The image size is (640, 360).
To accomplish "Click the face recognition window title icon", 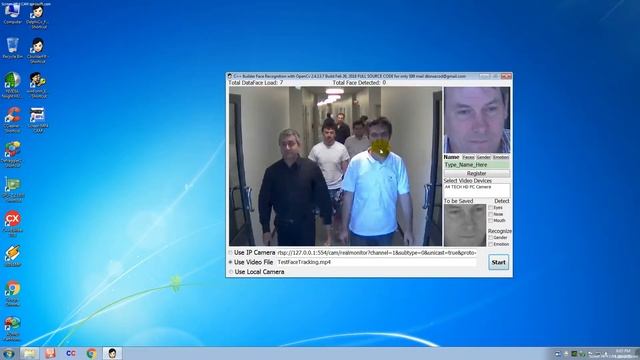I will click(230, 76).
